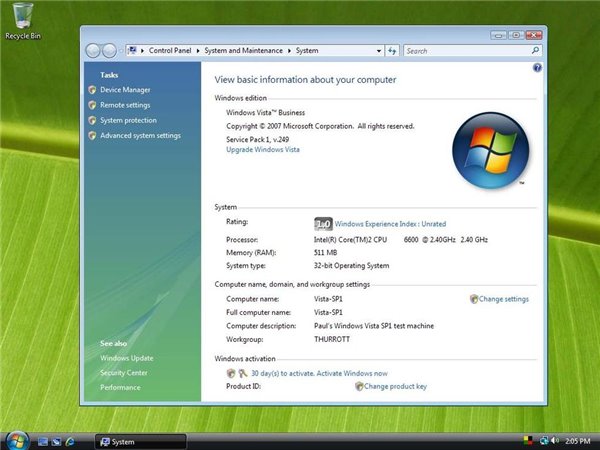
Task: Select the 511 MB memory value
Action: click(x=326, y=253)
